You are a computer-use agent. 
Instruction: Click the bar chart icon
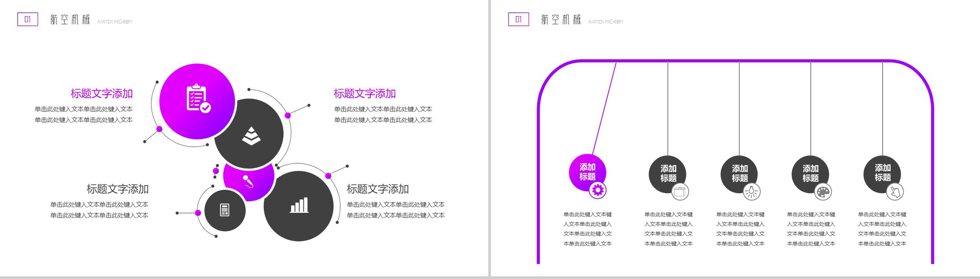point(299,206)
